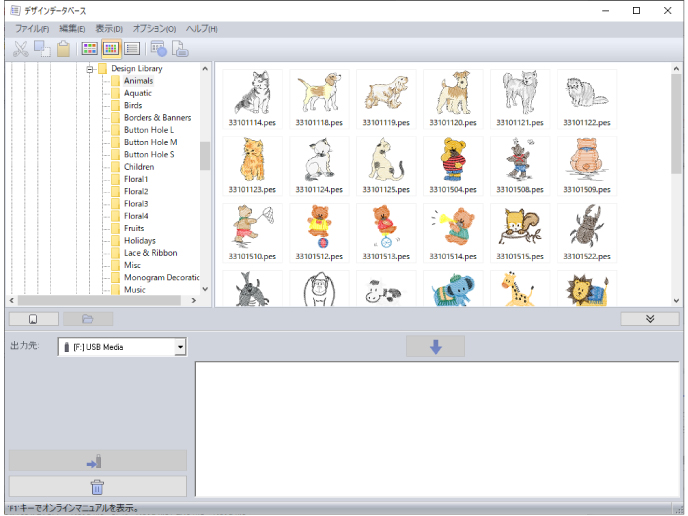Select the 33101123.pes orange cat thumbnail
Screen dimensions: 688x516
point(252,166)
